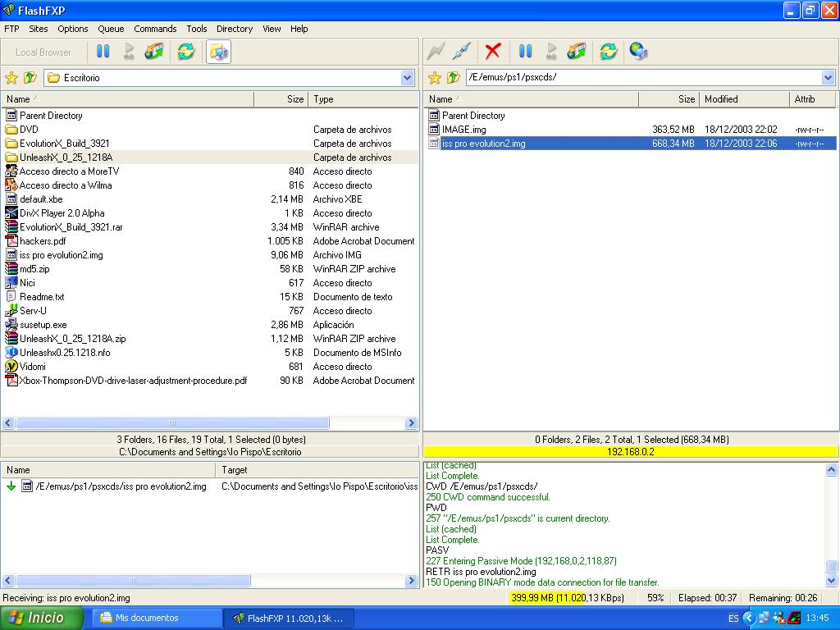
Task: Select the UnleashX_0_25_1218A folder
Action: (x=66, y=157)
